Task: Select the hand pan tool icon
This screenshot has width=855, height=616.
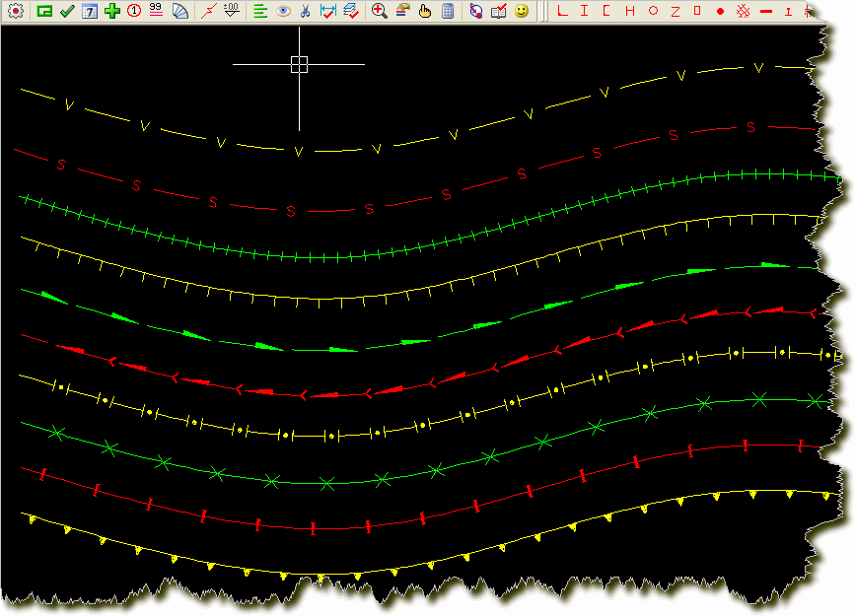Action: pos(425,11)
